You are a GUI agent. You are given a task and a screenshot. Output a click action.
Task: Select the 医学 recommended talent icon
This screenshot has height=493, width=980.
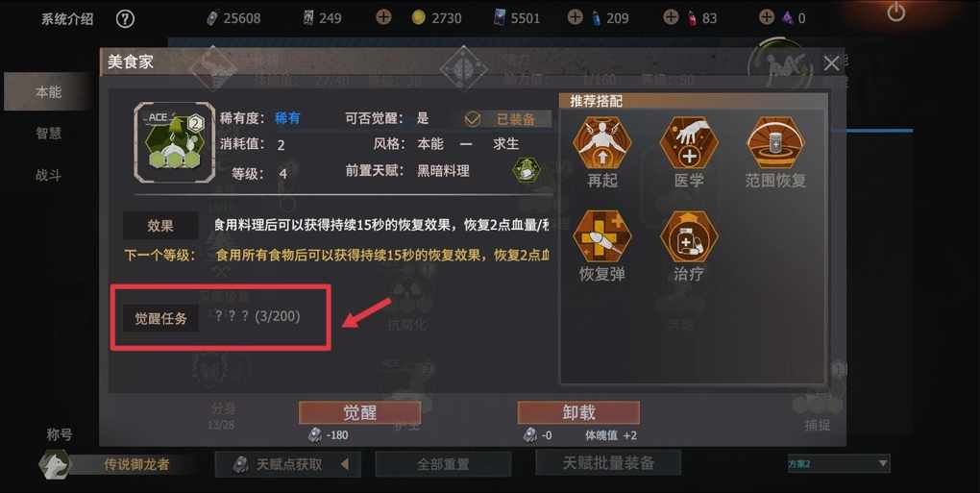pyautogui.click(x=689, y=142)
